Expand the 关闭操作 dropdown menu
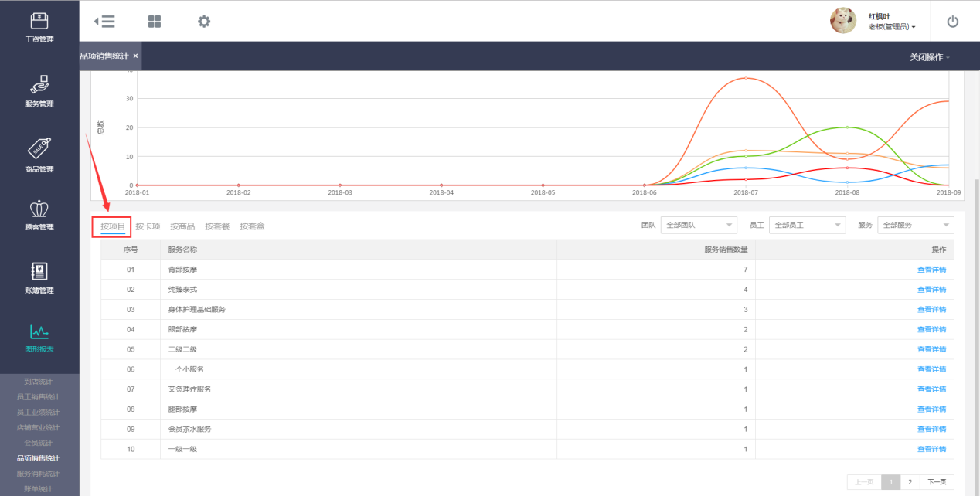 click(930, 57)
